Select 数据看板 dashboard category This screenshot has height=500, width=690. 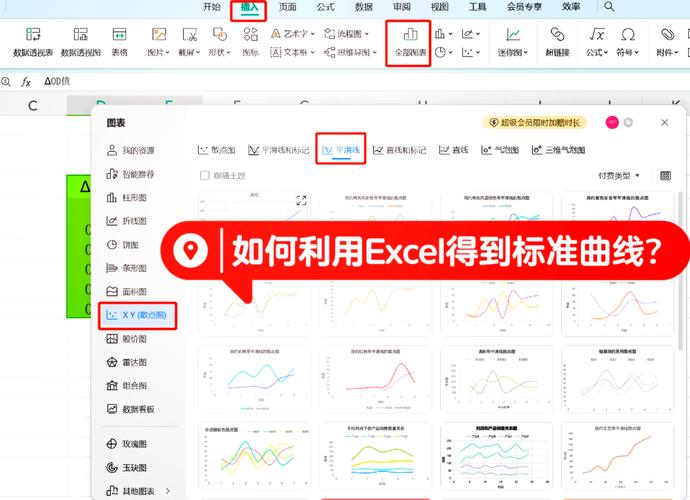(x=131, y=409)
